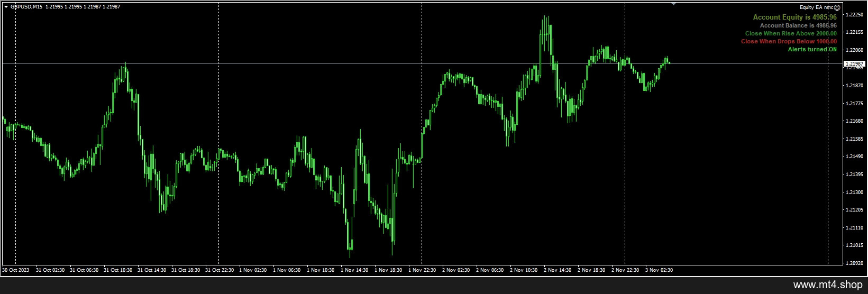Click the 1.22155 price axis label
Image resolution: width=868 pixels, height=294 pixels.
pyautogui.click(x=855, y=32)
